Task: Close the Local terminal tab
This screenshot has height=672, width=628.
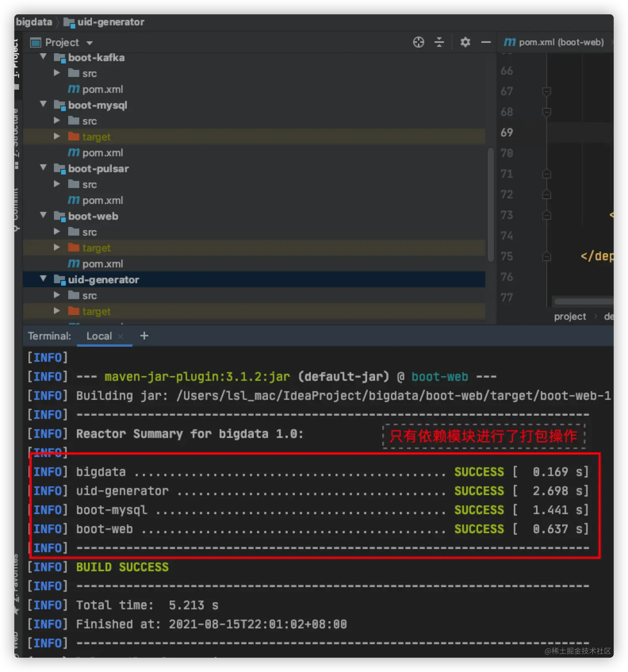Action: [120, 336]
